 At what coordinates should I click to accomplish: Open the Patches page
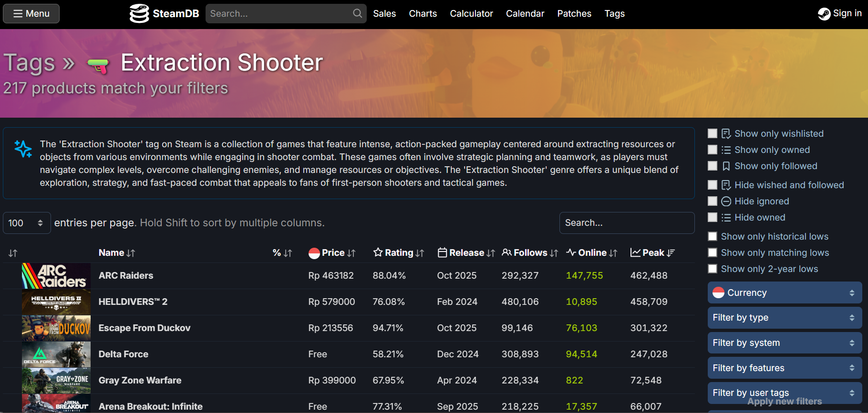(574, 14)
